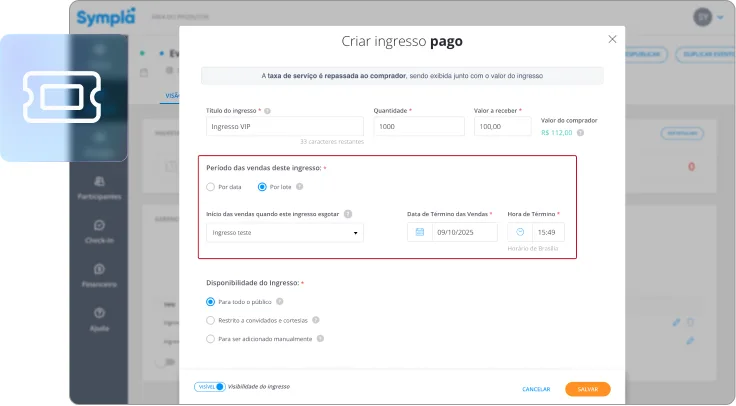Open Participantes in the left sidebar
Screen dimensions: 736x406
(100, 188)
